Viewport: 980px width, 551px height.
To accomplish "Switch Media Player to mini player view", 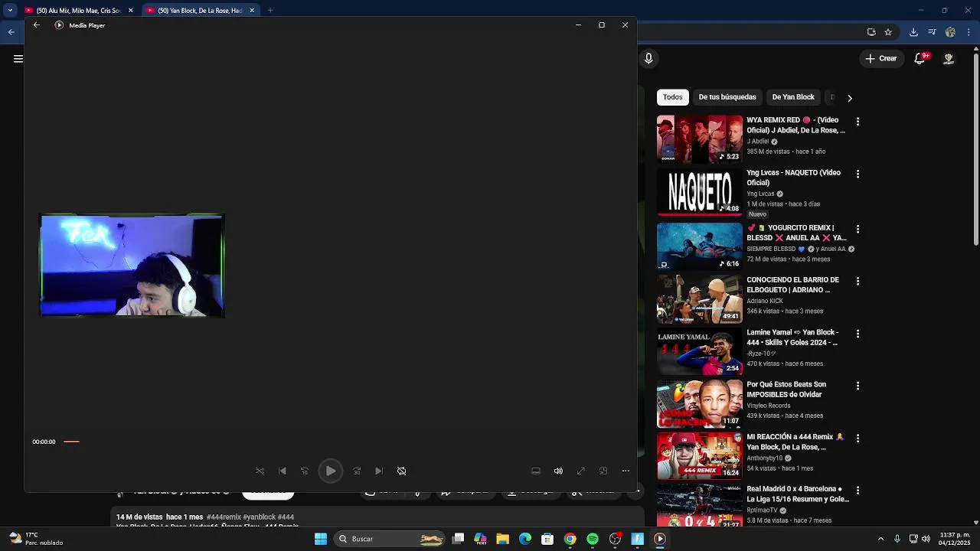I will coord(603,471).
